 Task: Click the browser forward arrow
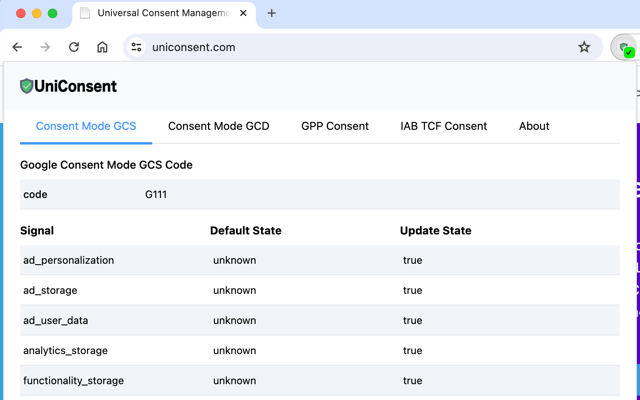pyautogui.click(x=45, y=47)
